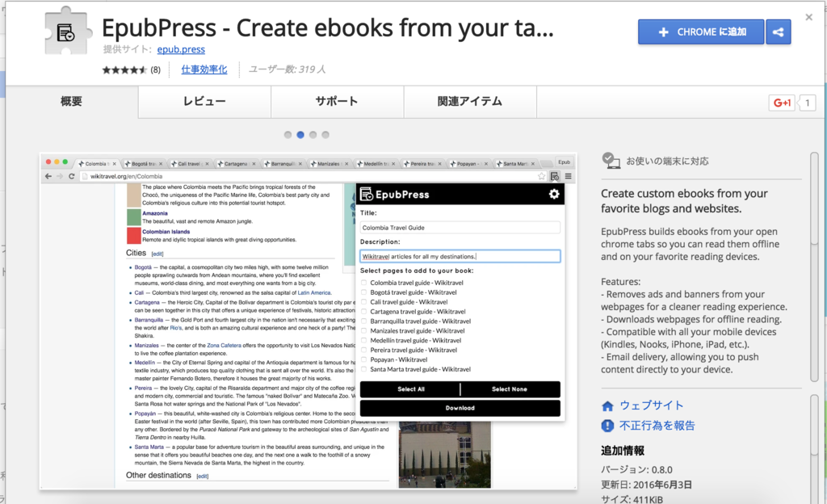
Task: Close the extension detail overlay
Action: pyautogui.click(x=808, y=18)
